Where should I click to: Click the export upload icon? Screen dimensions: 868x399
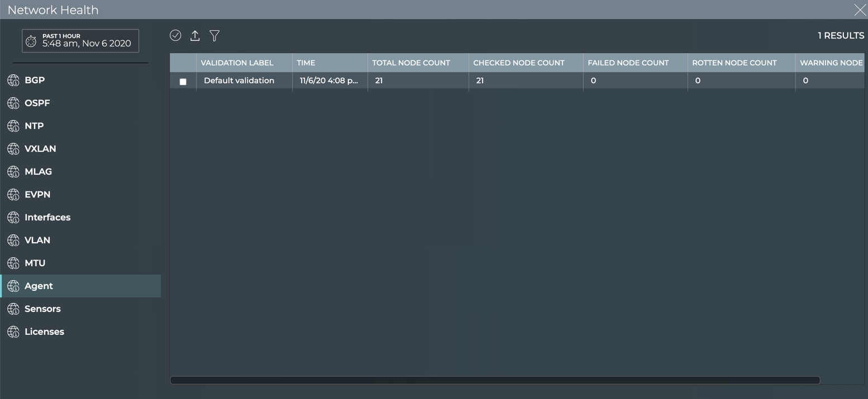[195, 36]
